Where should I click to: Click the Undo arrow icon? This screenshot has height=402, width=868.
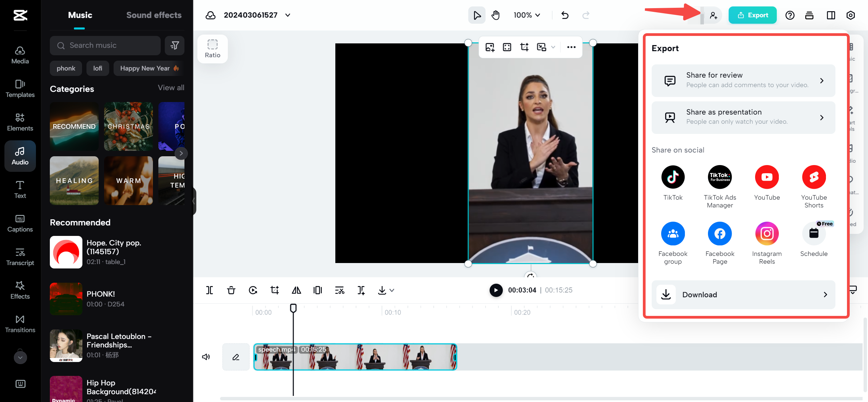tap(565, 15)
